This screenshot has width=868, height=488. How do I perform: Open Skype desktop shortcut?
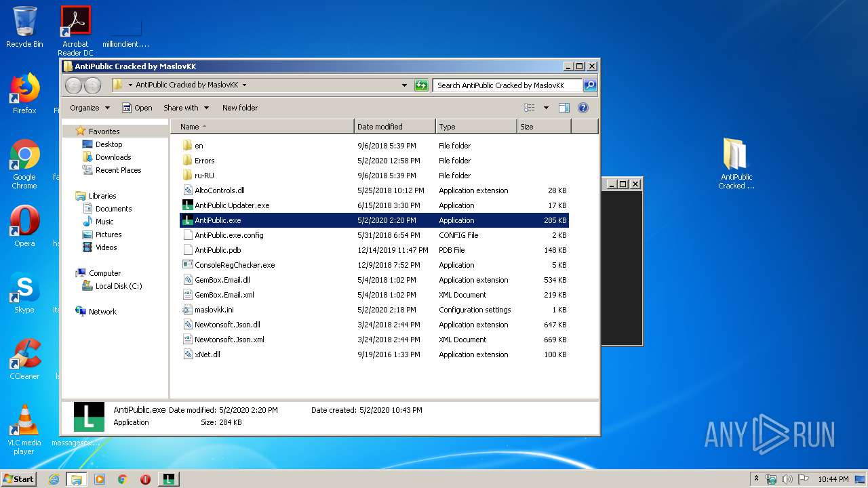click(24, 293)
